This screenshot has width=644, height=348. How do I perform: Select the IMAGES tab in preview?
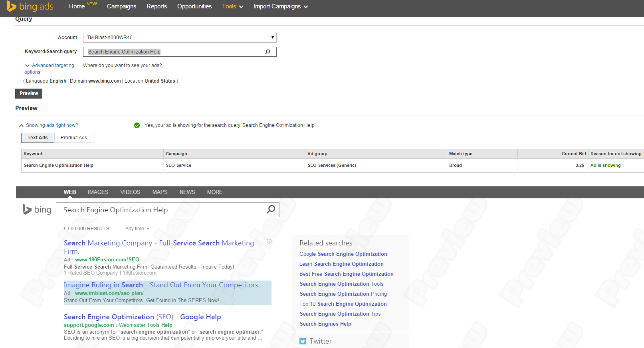click(98, 192)
